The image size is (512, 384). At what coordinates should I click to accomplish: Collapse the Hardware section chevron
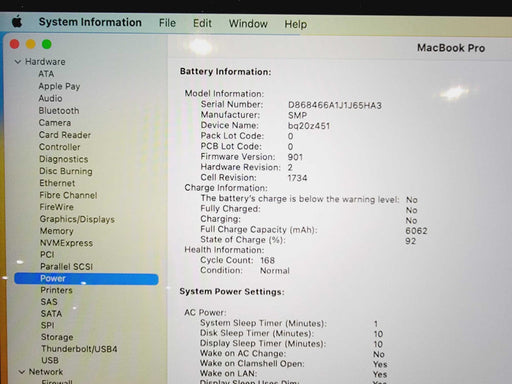coord(18,62)
